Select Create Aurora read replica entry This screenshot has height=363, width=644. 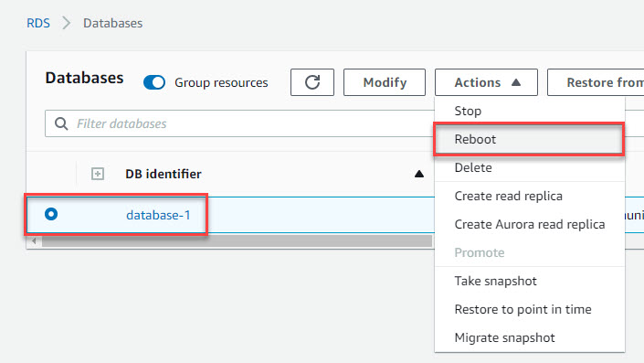pyautogui.click(x=530, y=224)
